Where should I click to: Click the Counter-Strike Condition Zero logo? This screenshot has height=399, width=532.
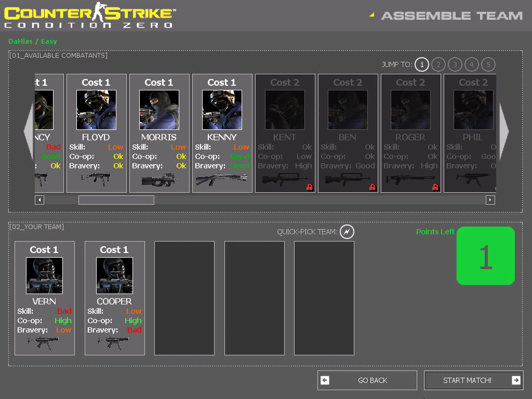point(90,16)
